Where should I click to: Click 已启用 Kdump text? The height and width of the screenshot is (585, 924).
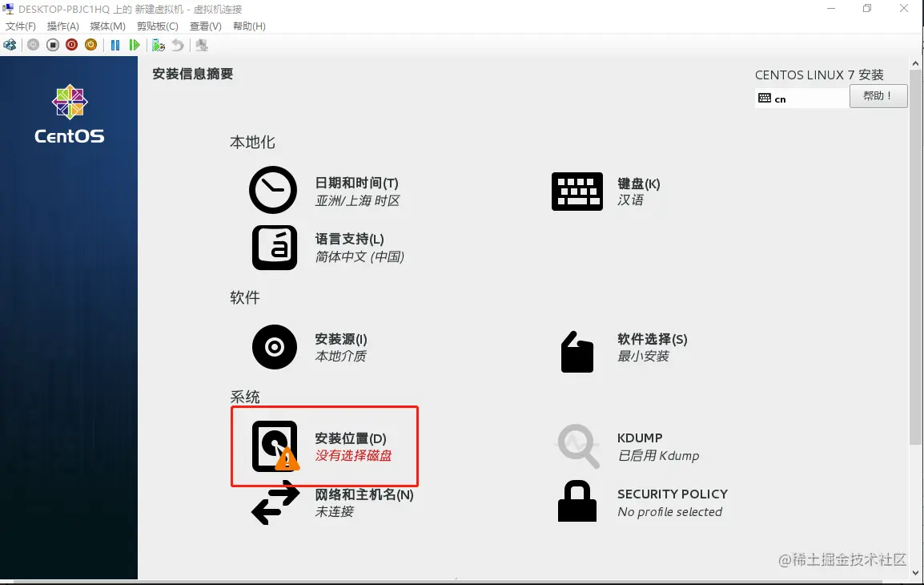[658, 455]
